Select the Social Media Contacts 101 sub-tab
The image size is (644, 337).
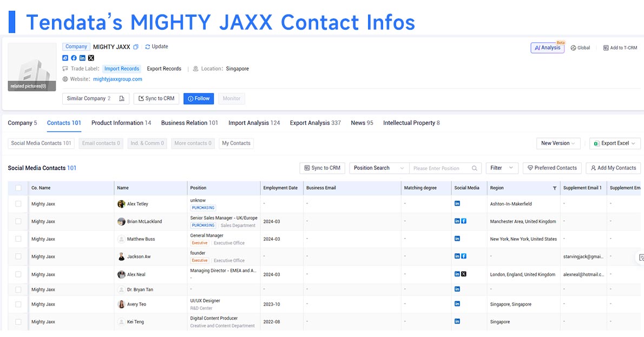pos(41,143)
